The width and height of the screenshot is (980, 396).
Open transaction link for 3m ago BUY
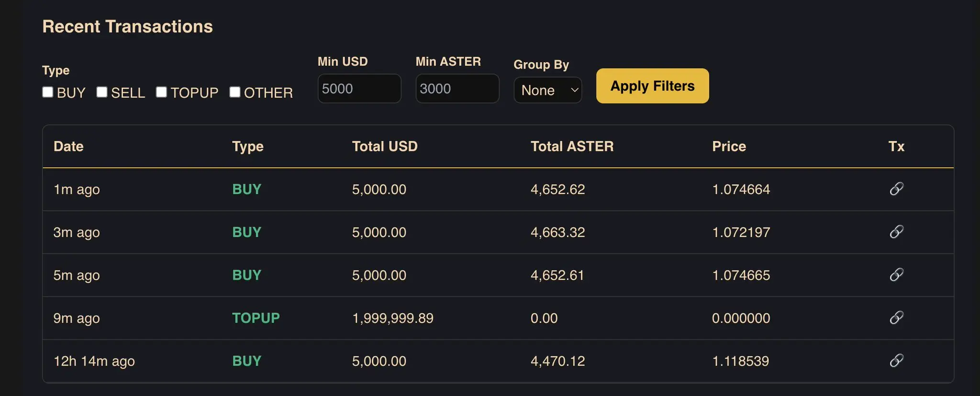(896, 232)
